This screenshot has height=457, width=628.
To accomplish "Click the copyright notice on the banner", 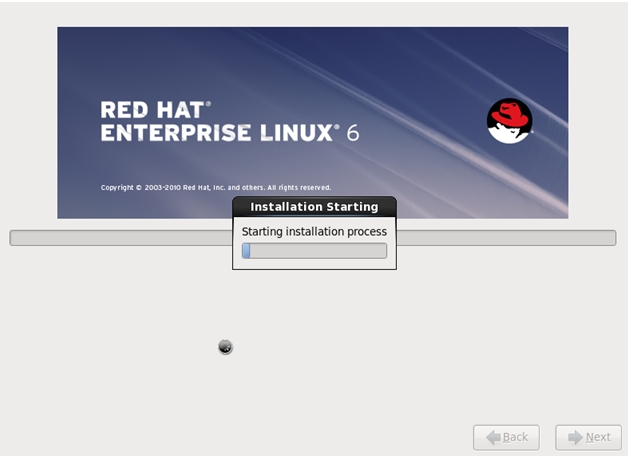I will pyautogui.click(x=216, y=187).
